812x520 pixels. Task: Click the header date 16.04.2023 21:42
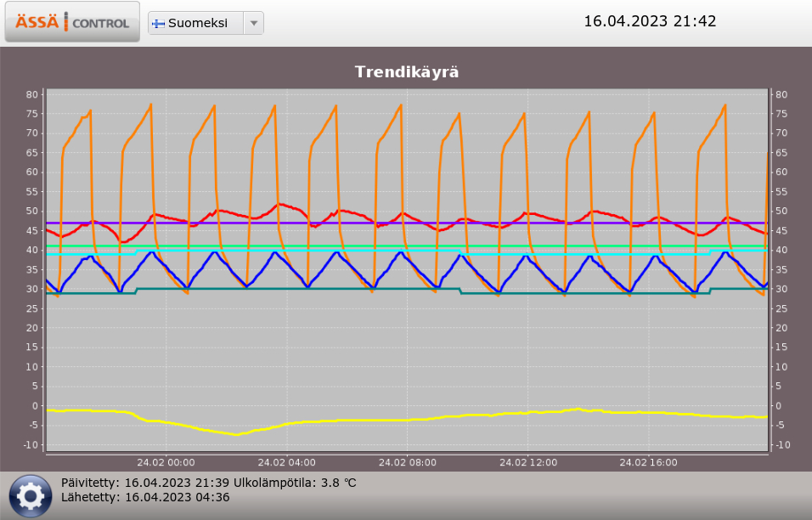pos(649,21)
